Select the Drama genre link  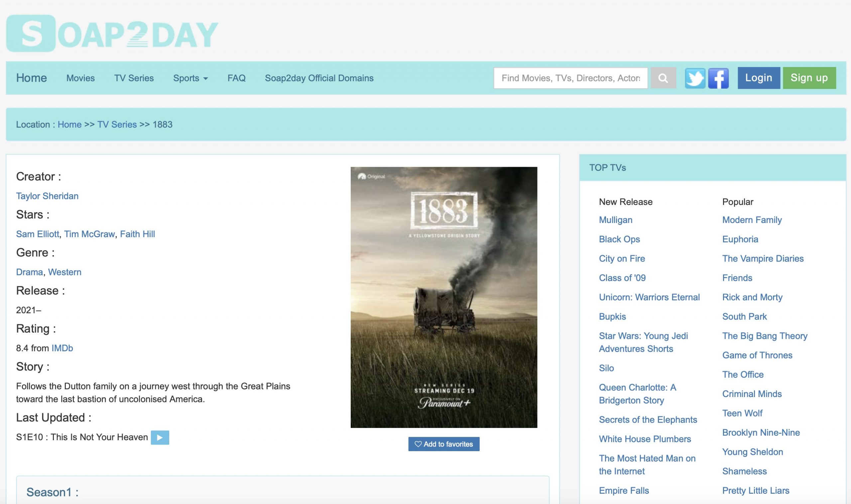[30, 272]
